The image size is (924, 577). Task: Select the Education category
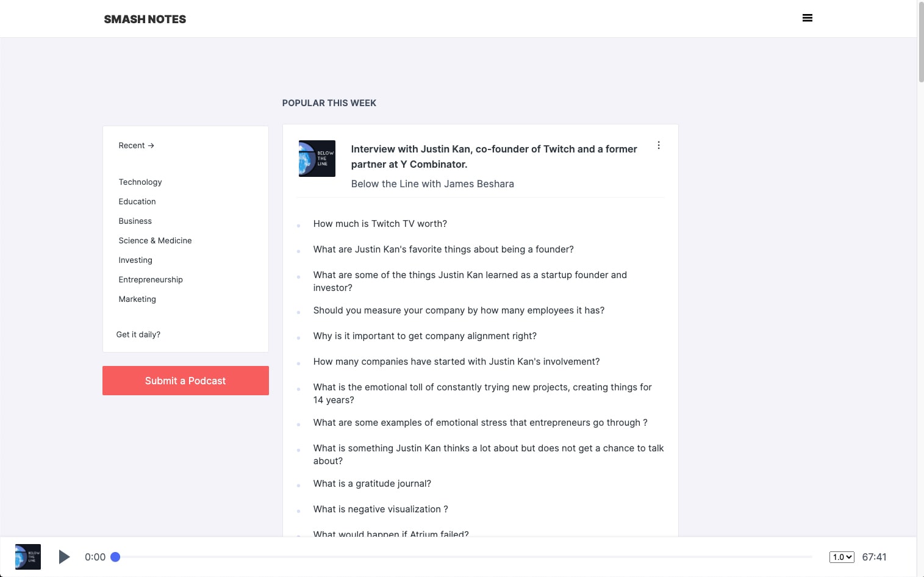click(x=137, y=202)
